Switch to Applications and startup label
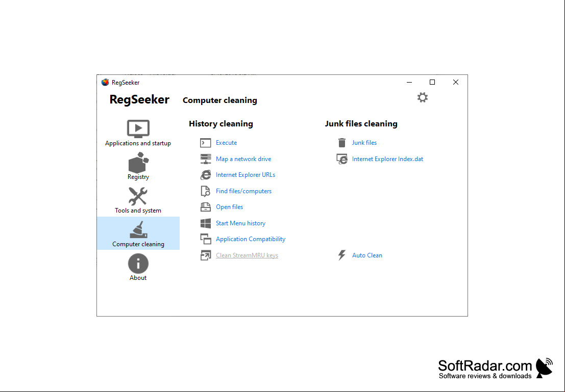Screen dimensions: 565x392 (138, 143)
